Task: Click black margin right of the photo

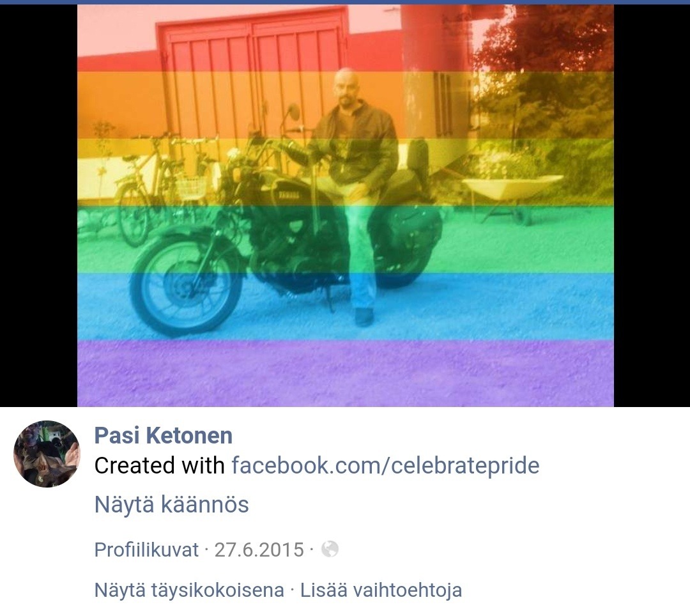Action: pyautogui.click(x=652, y=206)
